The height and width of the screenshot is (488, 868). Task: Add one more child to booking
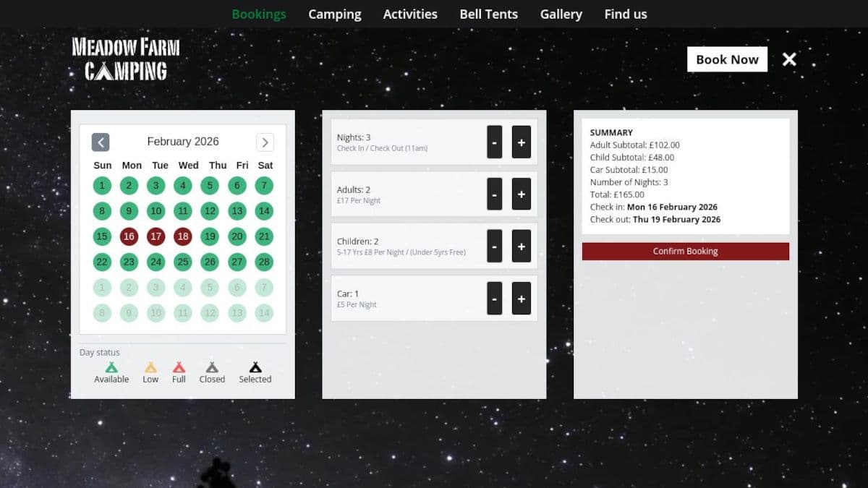point(521,247)
